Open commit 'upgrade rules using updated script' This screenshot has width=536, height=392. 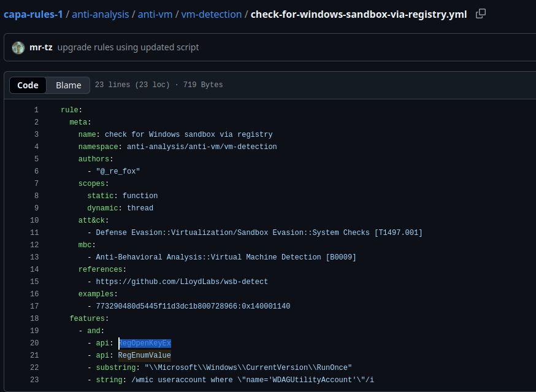(x=128, y=47)
